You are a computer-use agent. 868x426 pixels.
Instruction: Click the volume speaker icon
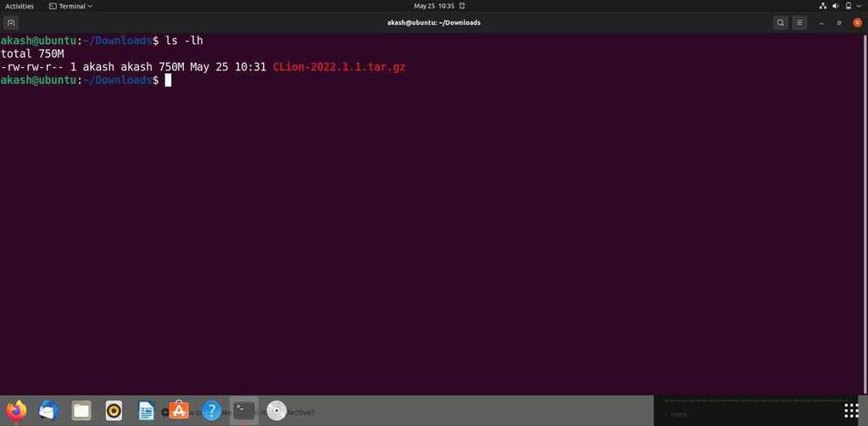(836, 6)
